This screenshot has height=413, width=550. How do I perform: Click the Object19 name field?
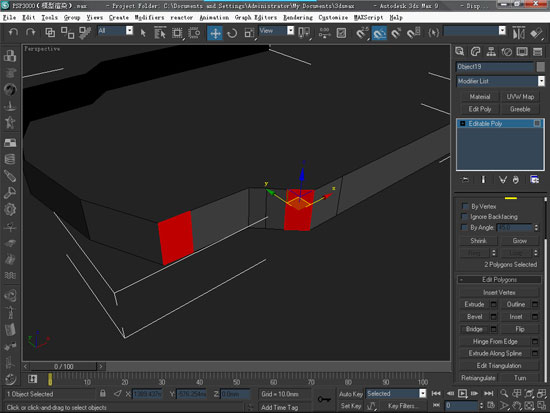pos(495,67)
